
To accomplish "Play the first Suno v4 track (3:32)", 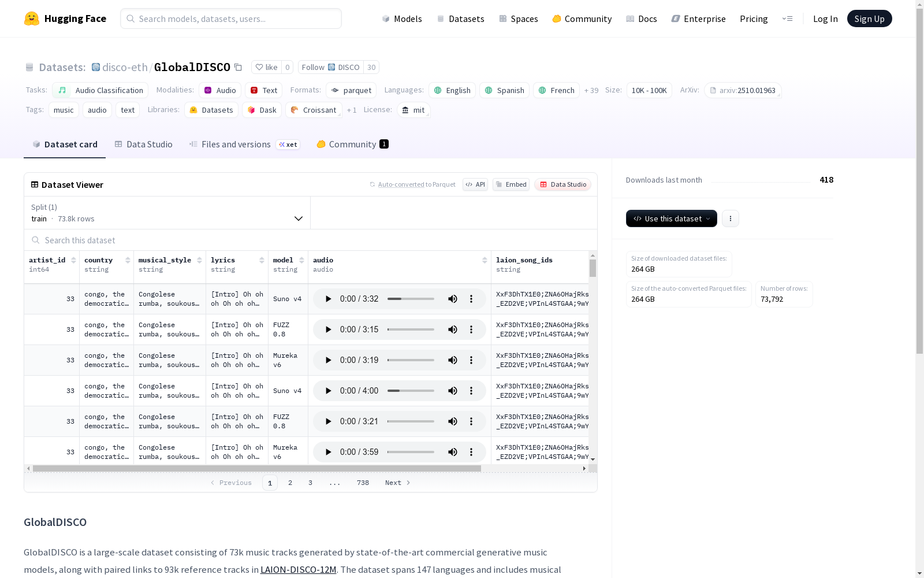I will pyautogui.click(x=328, y=299).
